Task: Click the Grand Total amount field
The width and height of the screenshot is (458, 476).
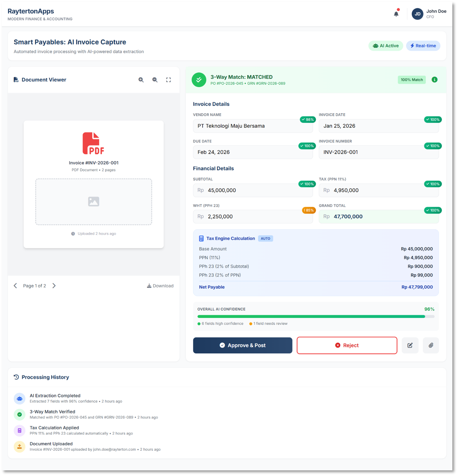Action: click(x=379, y=216)
